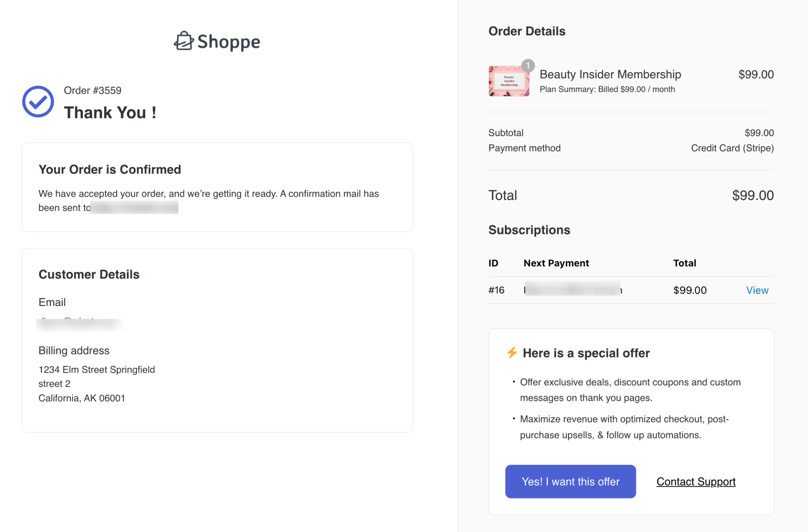The width and height of the screenshot is (808, 532).
Task: Select the Thank You heading
Action: 110,112
